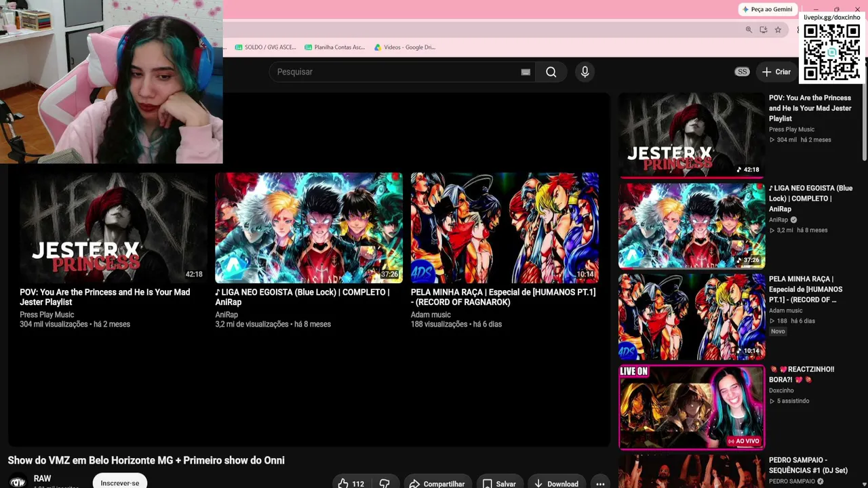Click the plus Criar button
The image size is (868, 488).
tap(776, 72)
